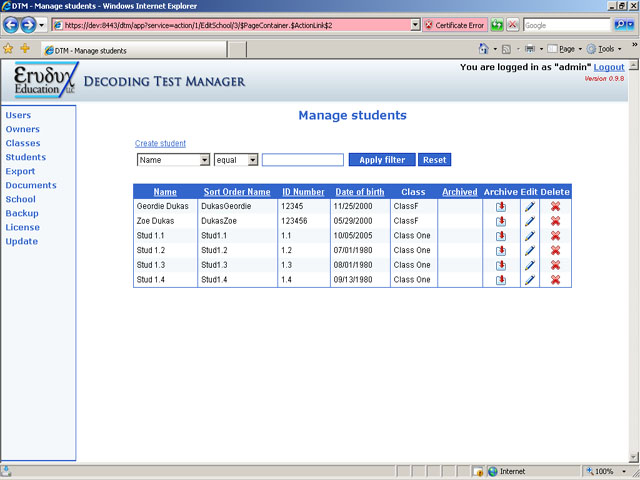Viewport: 640px width, 480px height.
Task: Open Classes in the sidebar
Action: pyautogui.click(x=23, y=143)
